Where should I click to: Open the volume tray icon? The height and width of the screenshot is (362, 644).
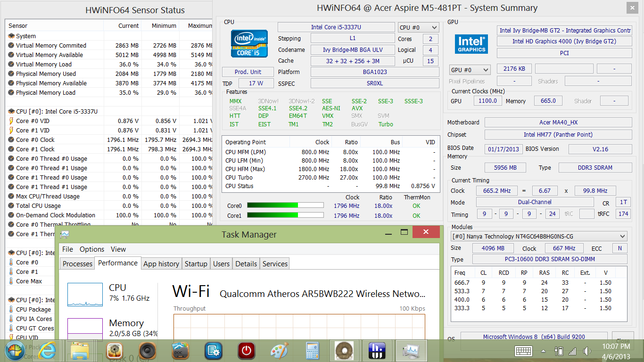tap(587, 351)
